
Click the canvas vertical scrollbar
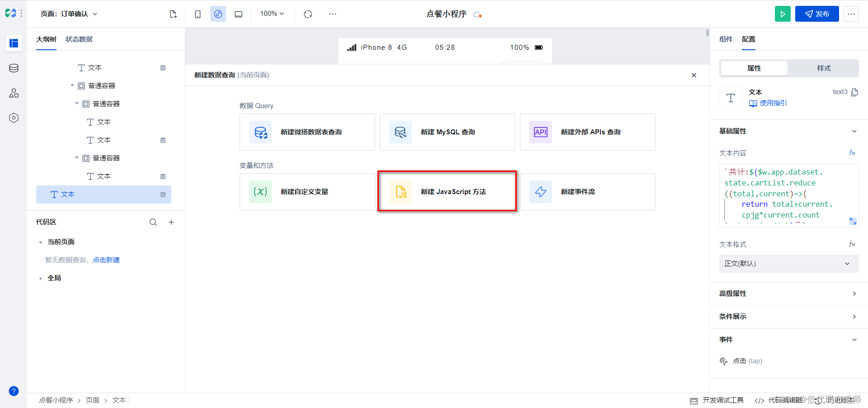[x=708, y=33]
